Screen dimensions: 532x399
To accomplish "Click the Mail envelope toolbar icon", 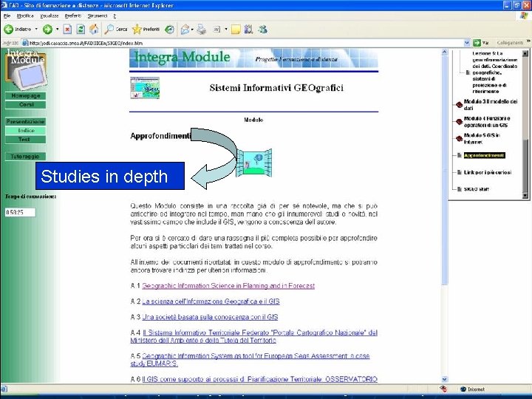I will (185, 30).
